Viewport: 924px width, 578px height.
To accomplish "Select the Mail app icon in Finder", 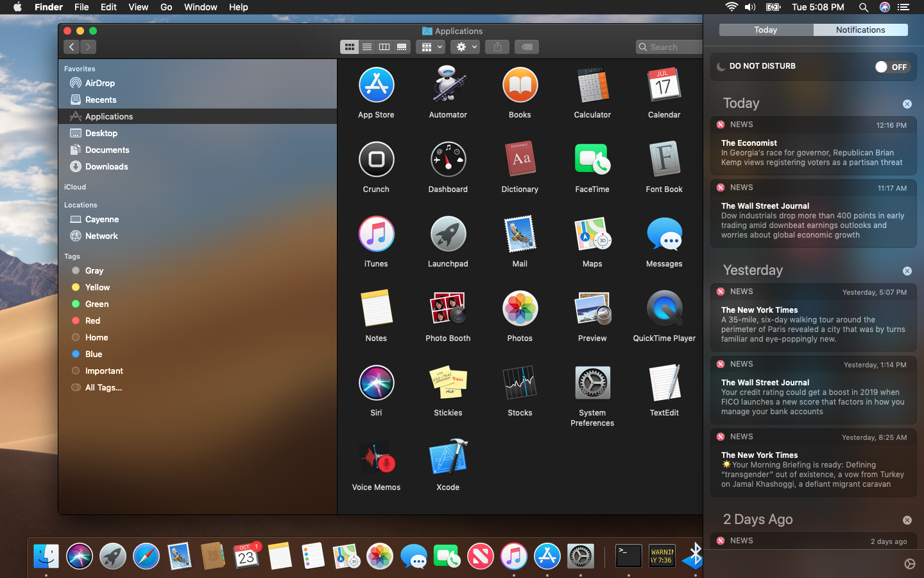I will point(520,234).
